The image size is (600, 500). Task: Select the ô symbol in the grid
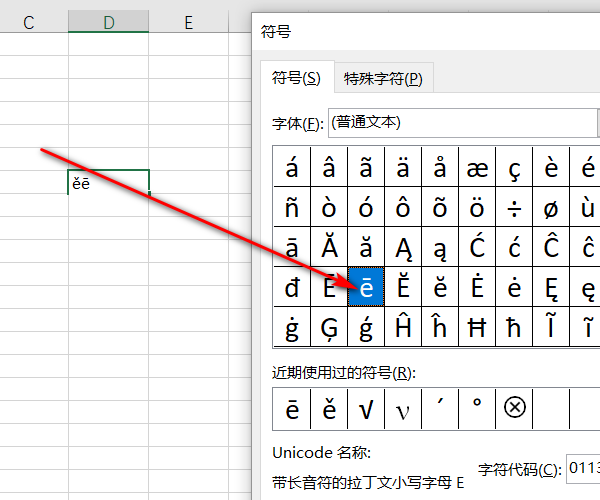403,207
